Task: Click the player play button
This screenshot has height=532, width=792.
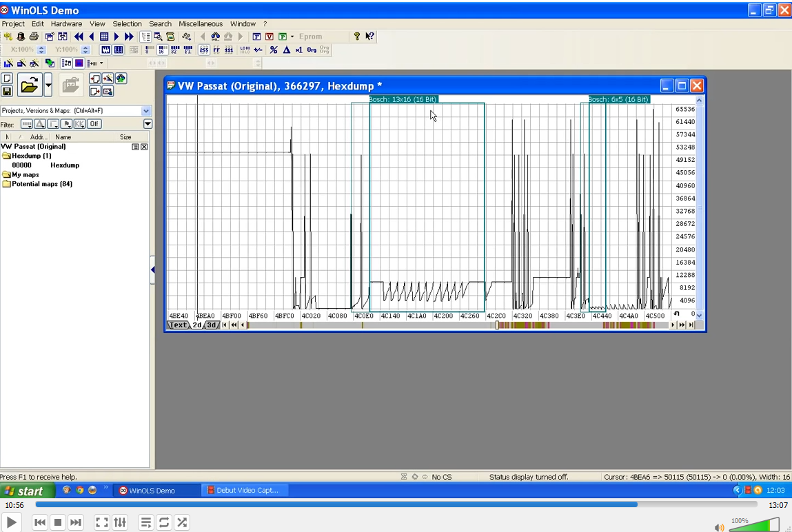Action: pos(11,522)
